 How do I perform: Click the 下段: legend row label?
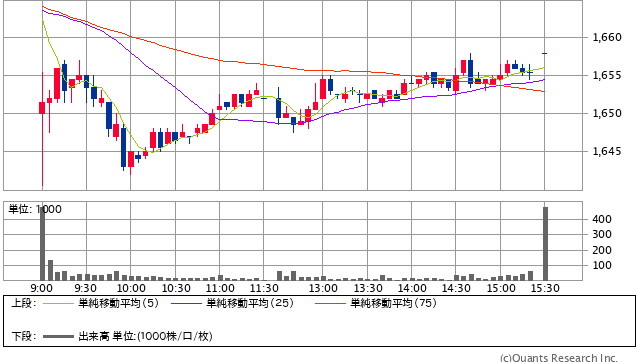[x=24, y=336]
